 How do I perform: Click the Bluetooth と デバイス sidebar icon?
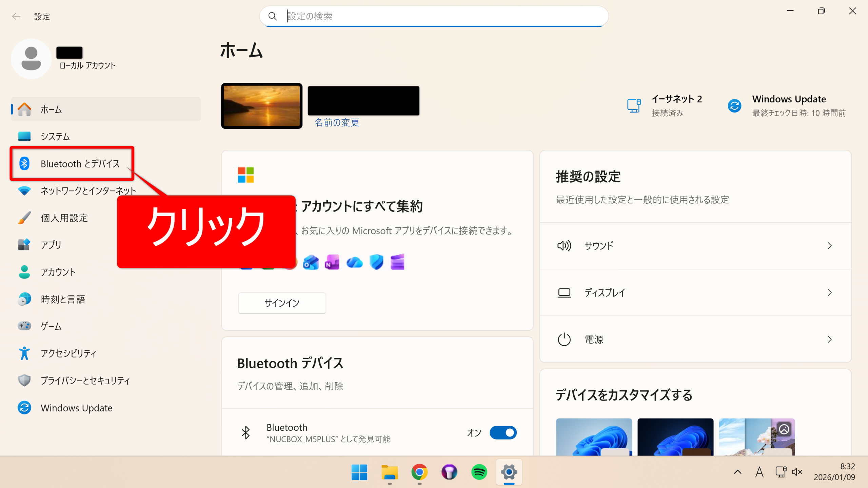[x=24, y=164]
